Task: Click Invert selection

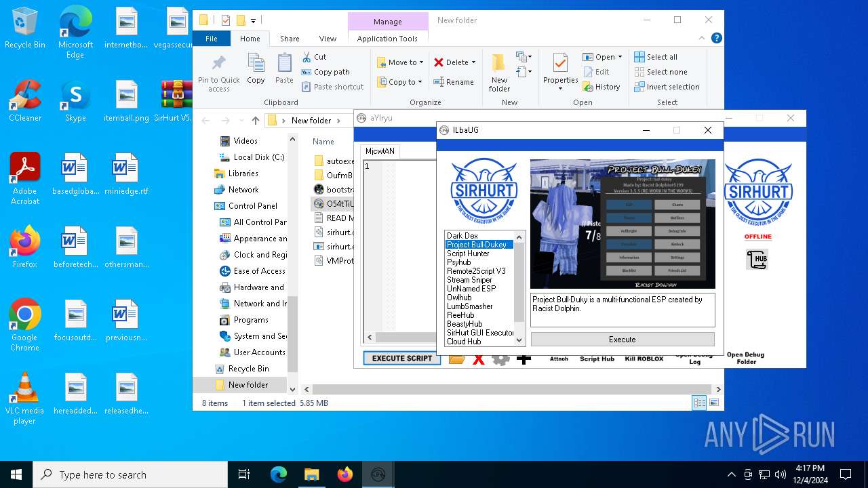Action: click(667, 87)
